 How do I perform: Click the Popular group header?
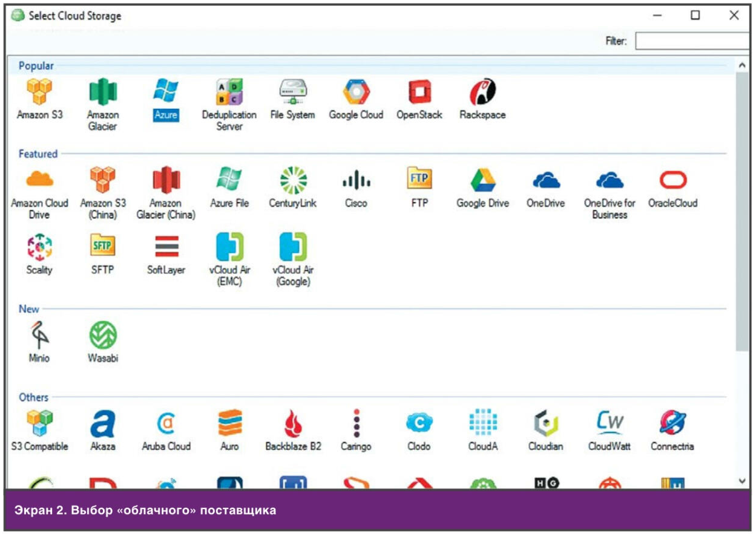(x=36, y=66)
